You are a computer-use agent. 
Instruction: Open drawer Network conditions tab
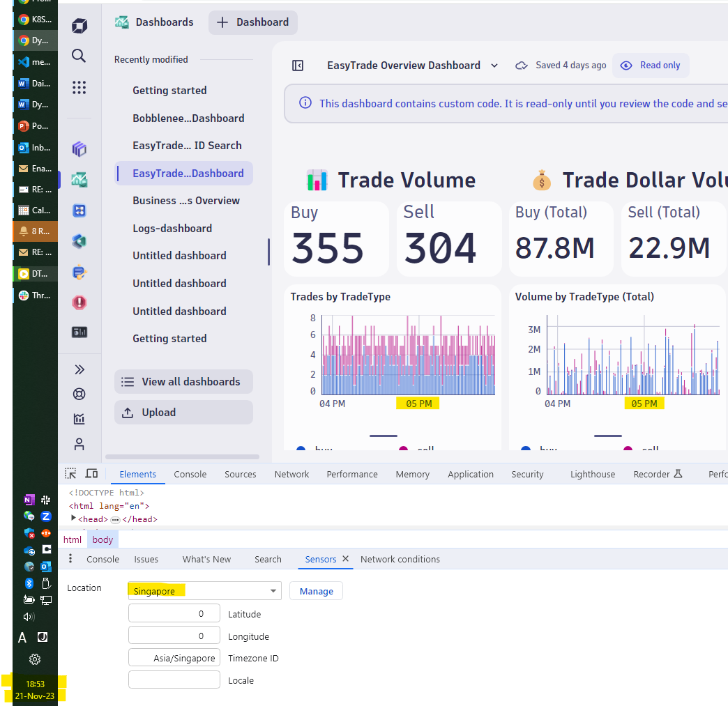pos(400,560)
